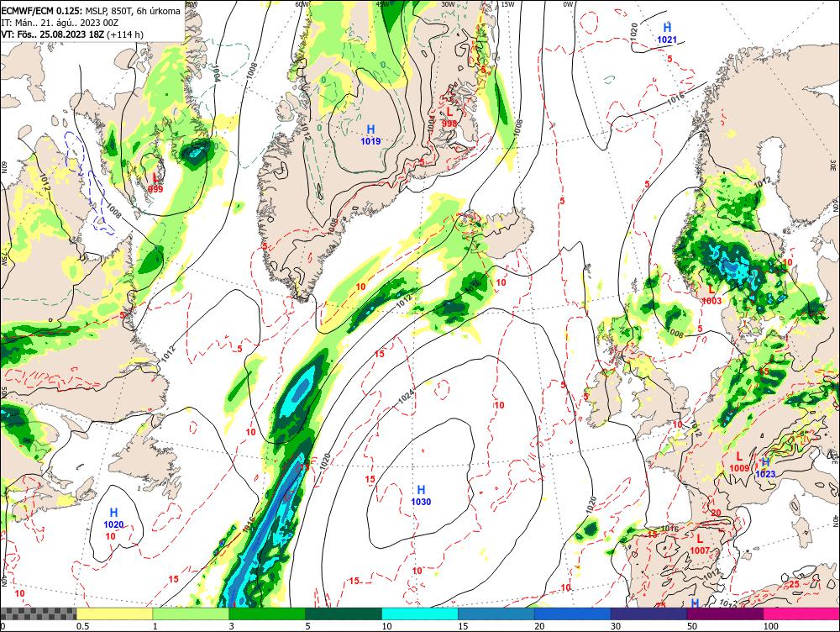Select the 3 value under the legend
The height and width of the screenshot is (632, 840).
click(232, 626)
